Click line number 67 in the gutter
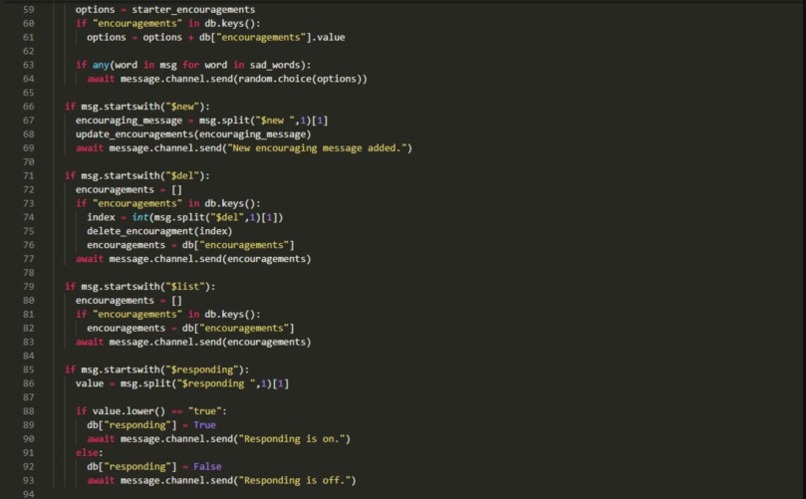 point(28,121)
